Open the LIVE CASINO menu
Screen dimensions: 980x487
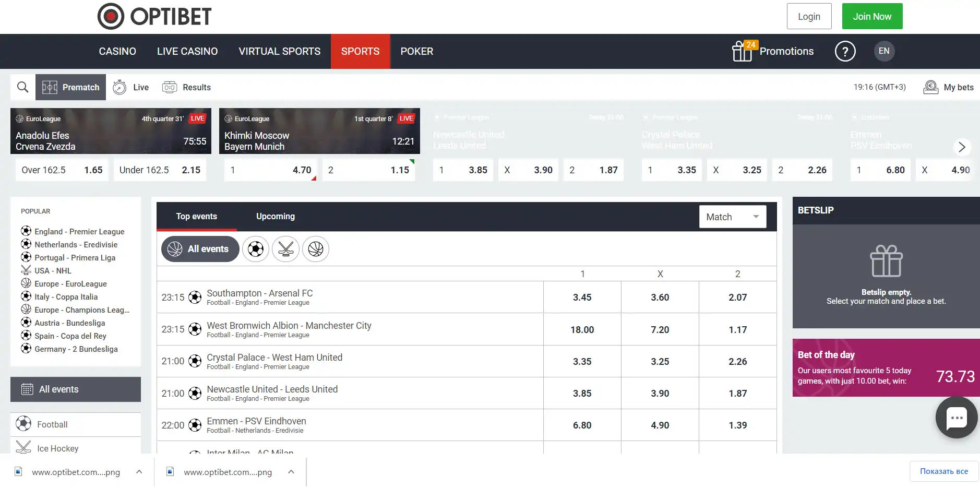[x=187, y=52]
